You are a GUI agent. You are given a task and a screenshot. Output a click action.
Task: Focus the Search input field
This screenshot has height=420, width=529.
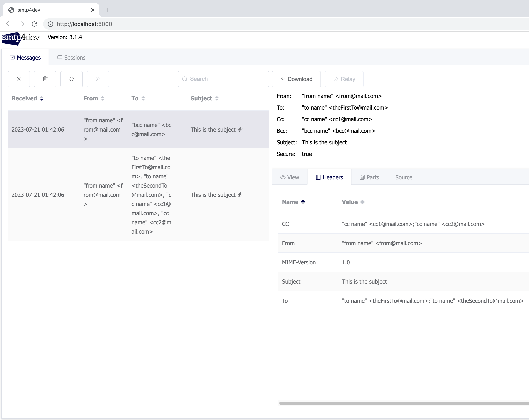226,79
